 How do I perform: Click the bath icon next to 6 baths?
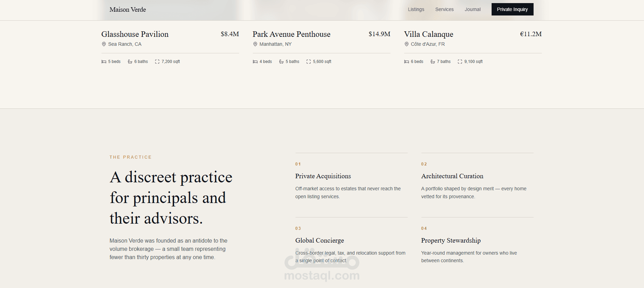130,62
